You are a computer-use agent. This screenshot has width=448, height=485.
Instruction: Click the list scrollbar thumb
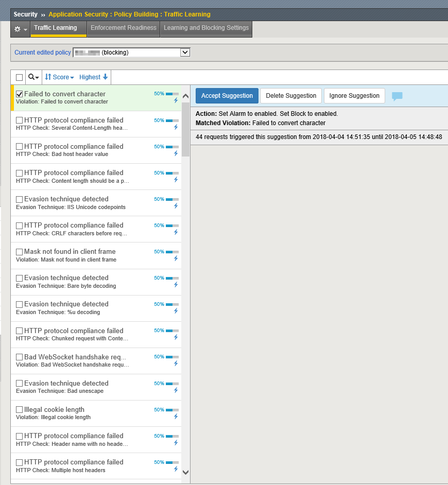[x=185, y=129]
